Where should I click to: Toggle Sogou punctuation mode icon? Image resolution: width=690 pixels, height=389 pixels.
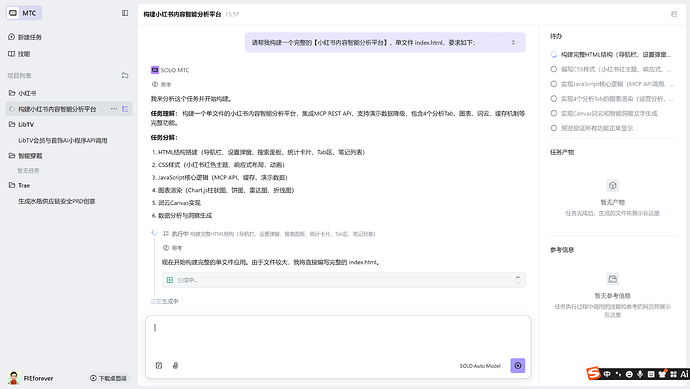click(x=618, y=374)
